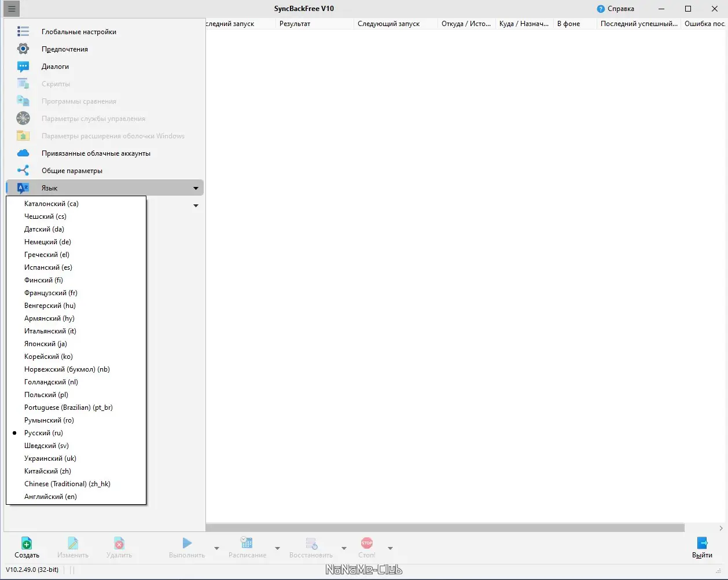Click the Выполнить run play icon
This screenshot has width=728, height=580.
pos(187,543)
